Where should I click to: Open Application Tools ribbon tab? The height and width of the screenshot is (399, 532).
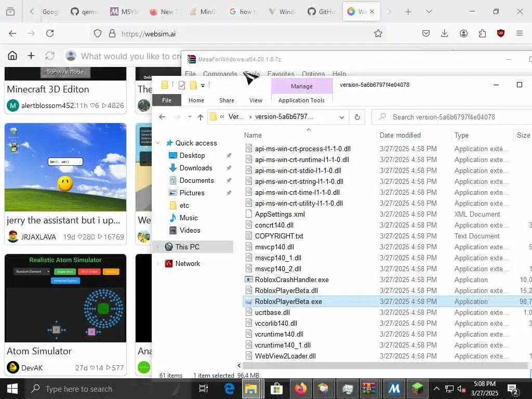(301, 100)
